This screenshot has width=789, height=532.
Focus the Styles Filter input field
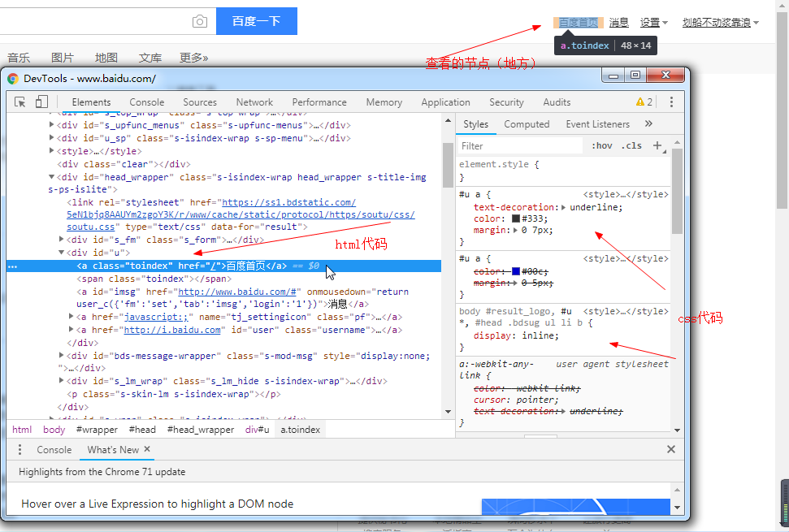[520, 146]
